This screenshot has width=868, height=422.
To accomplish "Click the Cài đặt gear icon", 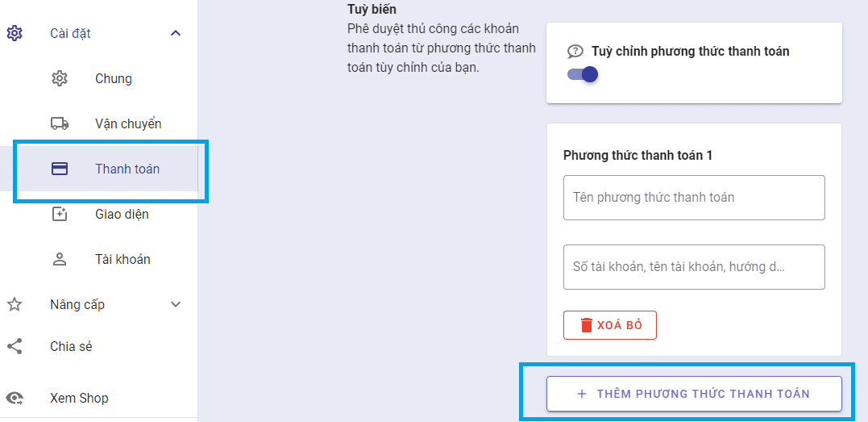I will pos(15,34).
